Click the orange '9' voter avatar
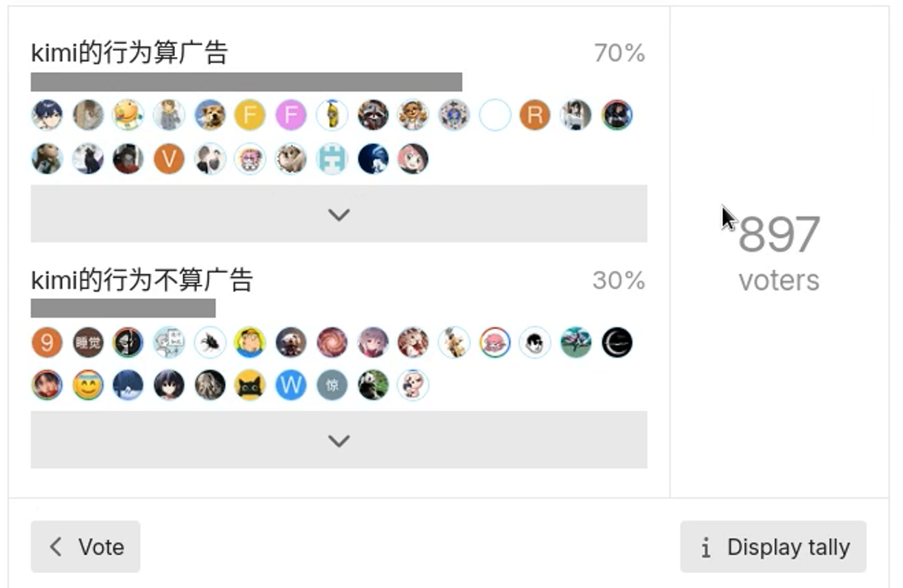This screenshot has height=588, width=903. pyautogui.click(x=47, y=343)
